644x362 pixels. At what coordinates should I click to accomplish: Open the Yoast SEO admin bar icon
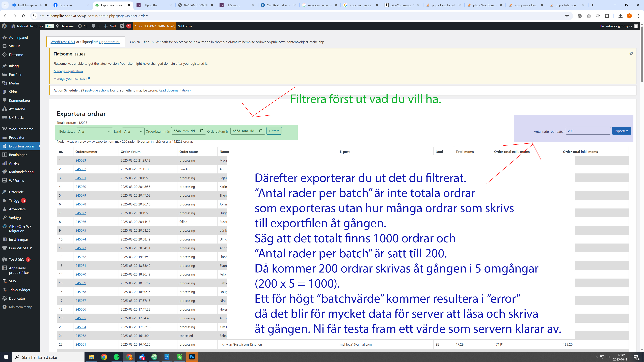click(x=122, y=26)
